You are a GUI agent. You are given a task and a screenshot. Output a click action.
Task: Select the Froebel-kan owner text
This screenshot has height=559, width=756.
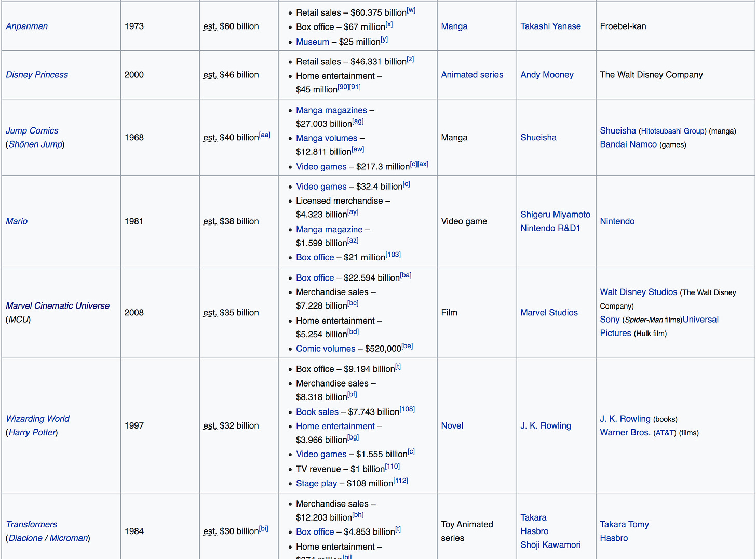tap(623, 26)
